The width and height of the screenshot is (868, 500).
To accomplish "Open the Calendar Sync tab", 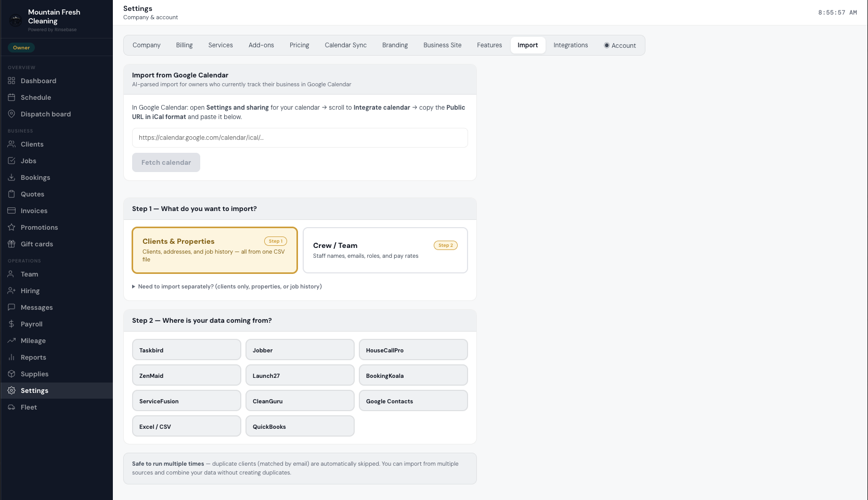I will (x=346, y=45).
